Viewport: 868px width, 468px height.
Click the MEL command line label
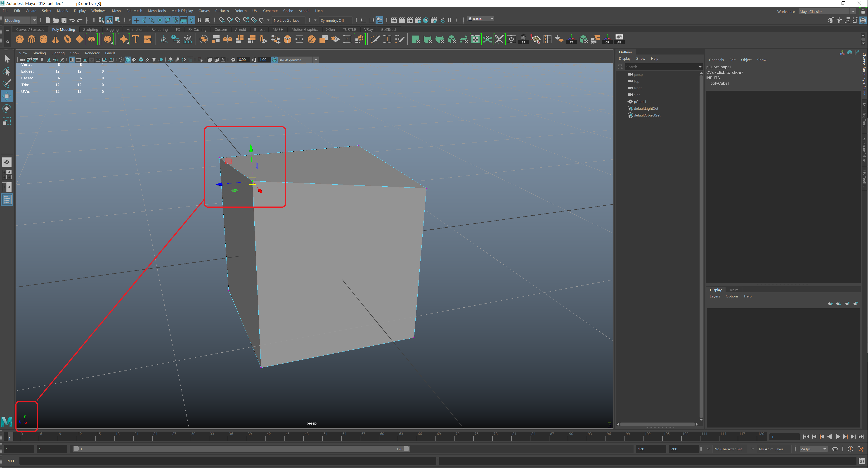click(11, 461)
